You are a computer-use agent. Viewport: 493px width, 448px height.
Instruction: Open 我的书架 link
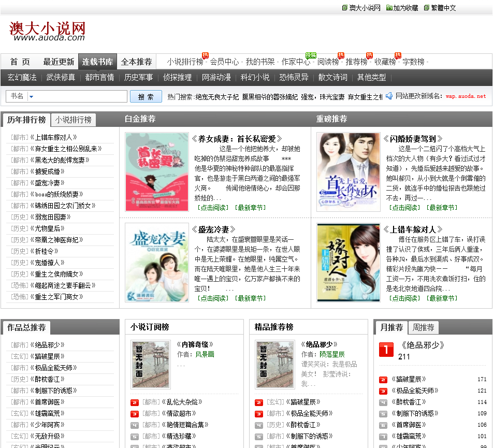click(x=260, y=62)
